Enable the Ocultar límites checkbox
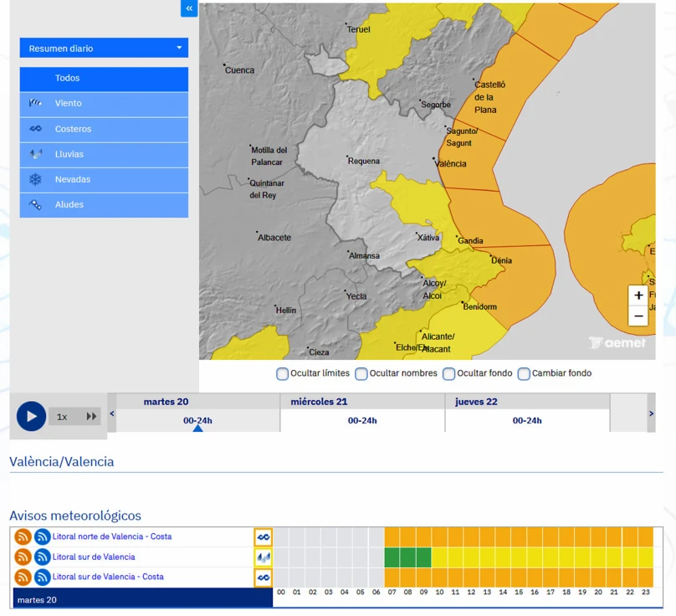Viewport: 676px width, 616px height. pos(283,373)
